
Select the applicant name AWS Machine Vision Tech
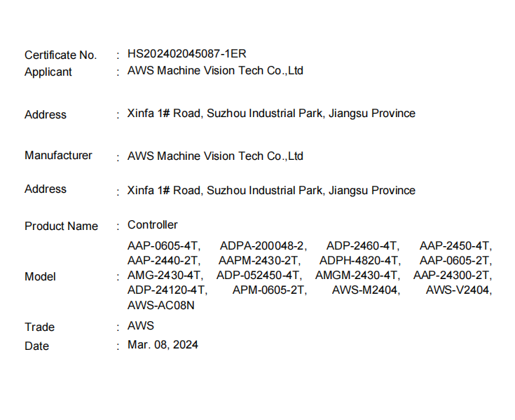[215, 70]
